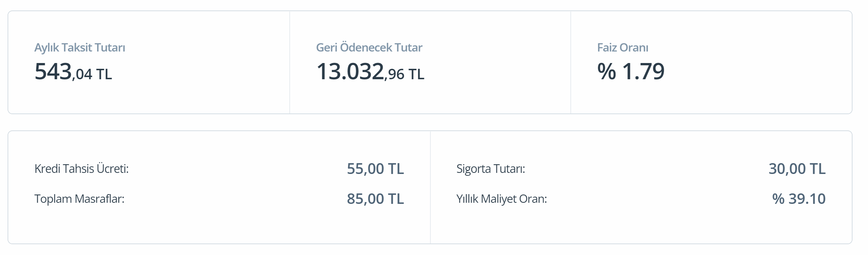The height and width of the screenshot is (255, 868).
Task: Click the Kredi Tahsis Ücreti label
Action: (x=81, y=169)
